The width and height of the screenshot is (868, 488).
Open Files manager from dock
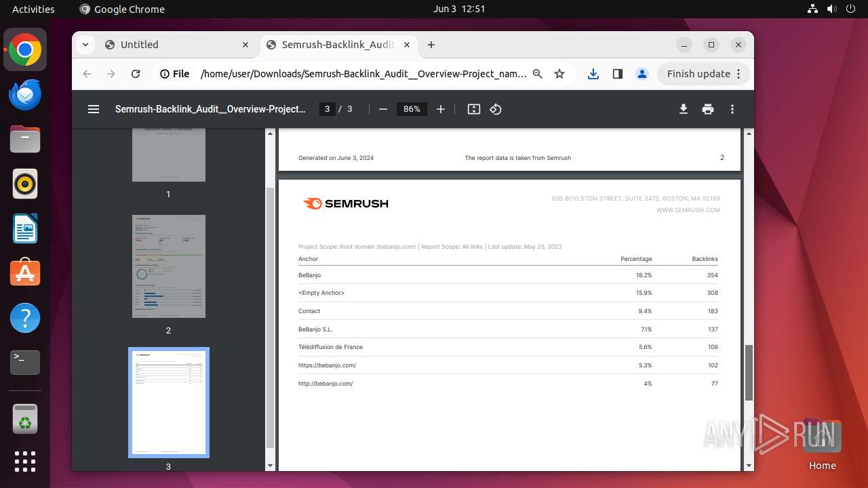(25, 140)
